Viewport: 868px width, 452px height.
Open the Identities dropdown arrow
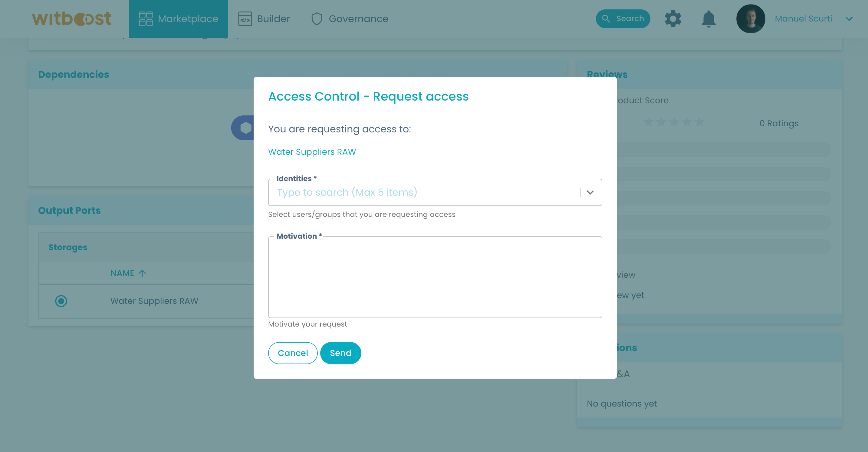(x=590, y=192)
